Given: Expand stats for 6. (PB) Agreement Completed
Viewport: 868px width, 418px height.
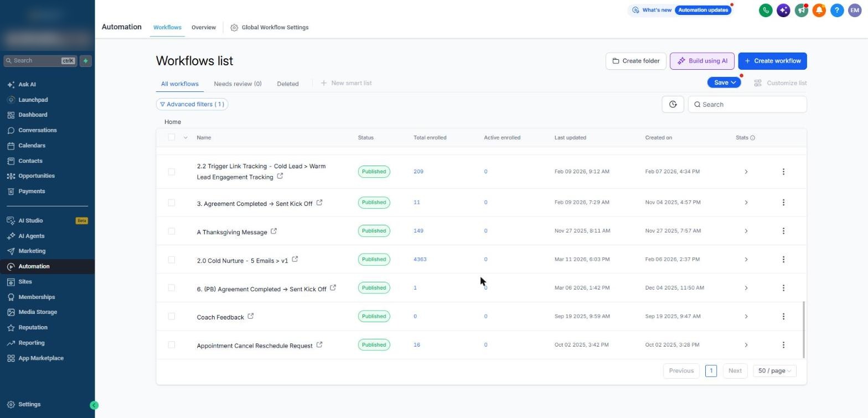Looking at the screenshot, I should [746, 288].
